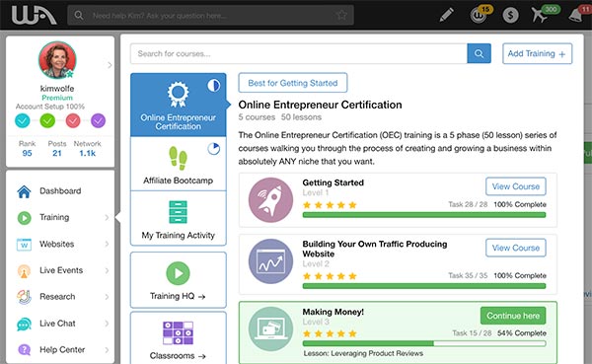Click the Affiliate Bootcamp progress pie icon
Screen dimensions: 592x364
214,149
